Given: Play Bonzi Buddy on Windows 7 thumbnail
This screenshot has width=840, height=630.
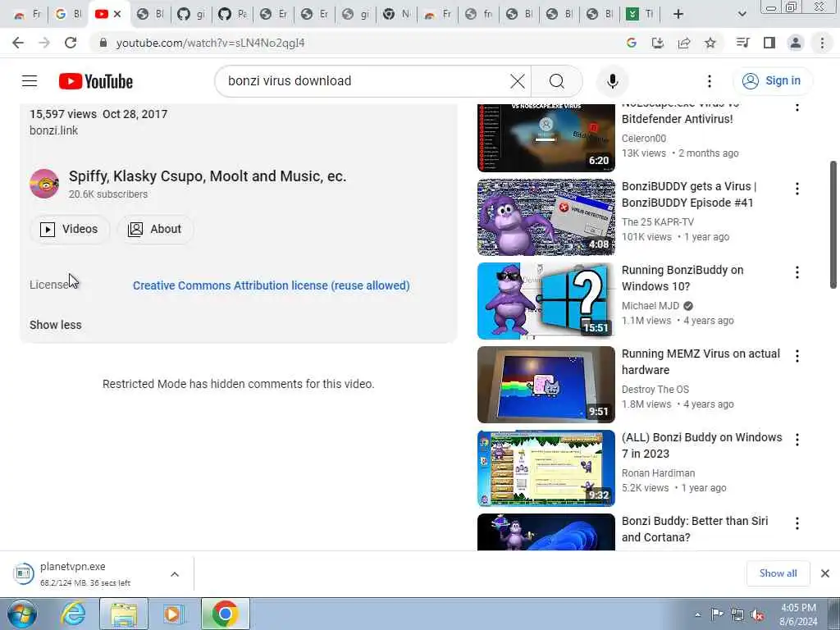Looking at the screenshot, I should 546,468.
